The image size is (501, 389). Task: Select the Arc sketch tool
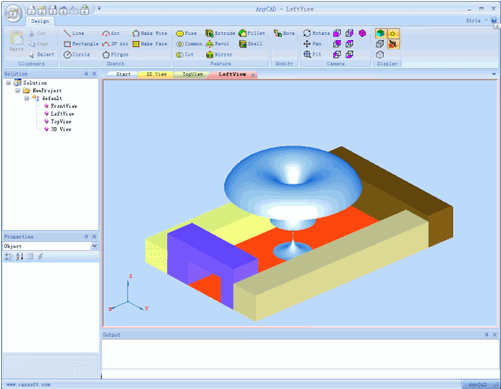(111, 33)
